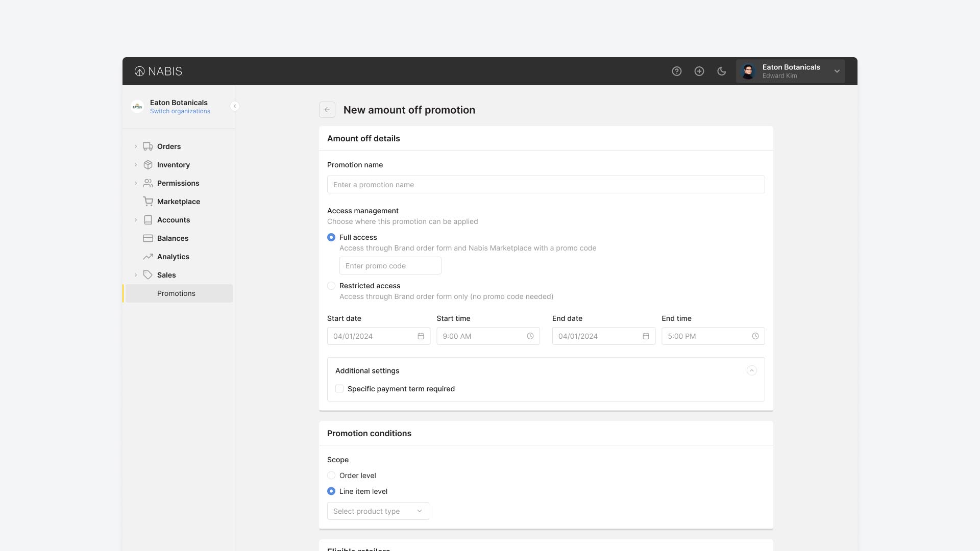
Task: Open Select product type dropdown
Action: click(x=378, y=511)
